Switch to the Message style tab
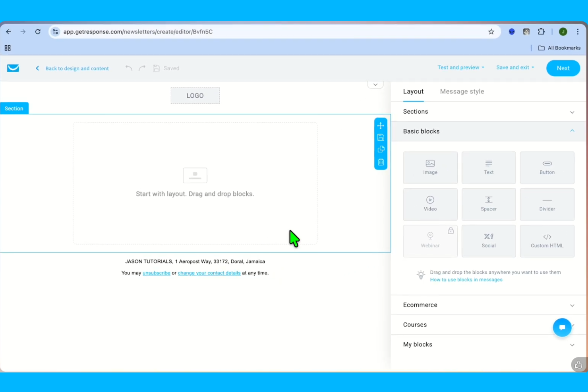Image resolution: width=588 pixels, height=392 pixels. 462,91
